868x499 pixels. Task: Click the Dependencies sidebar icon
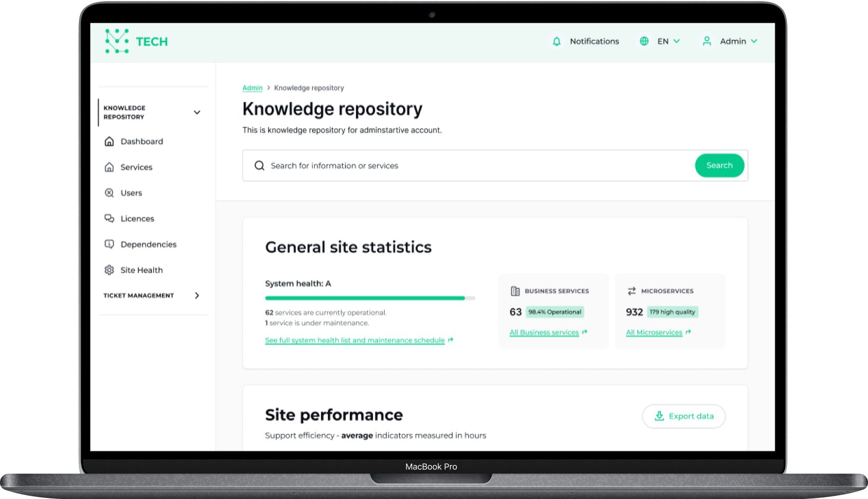pyautogui.click(x=109, y=244)
